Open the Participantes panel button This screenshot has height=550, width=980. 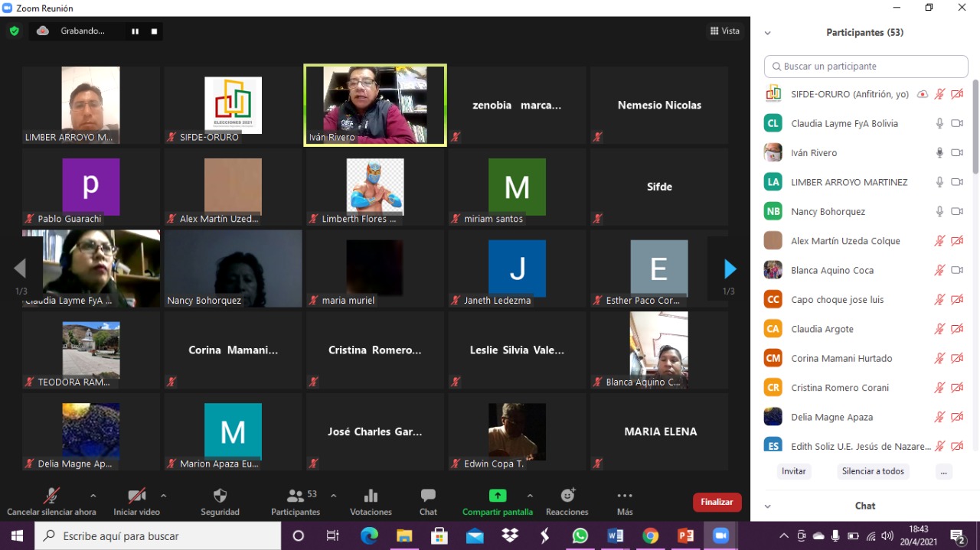click(295, 496)
